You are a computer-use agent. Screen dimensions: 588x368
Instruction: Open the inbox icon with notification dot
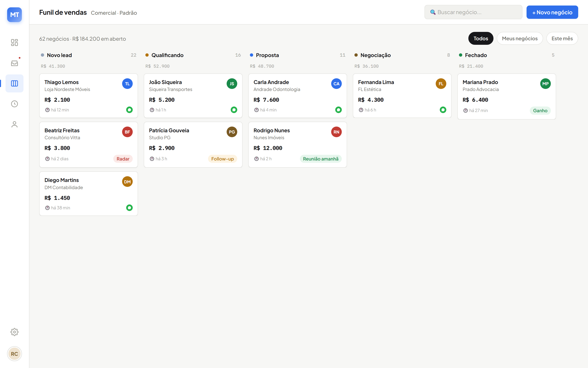(14, 63)
